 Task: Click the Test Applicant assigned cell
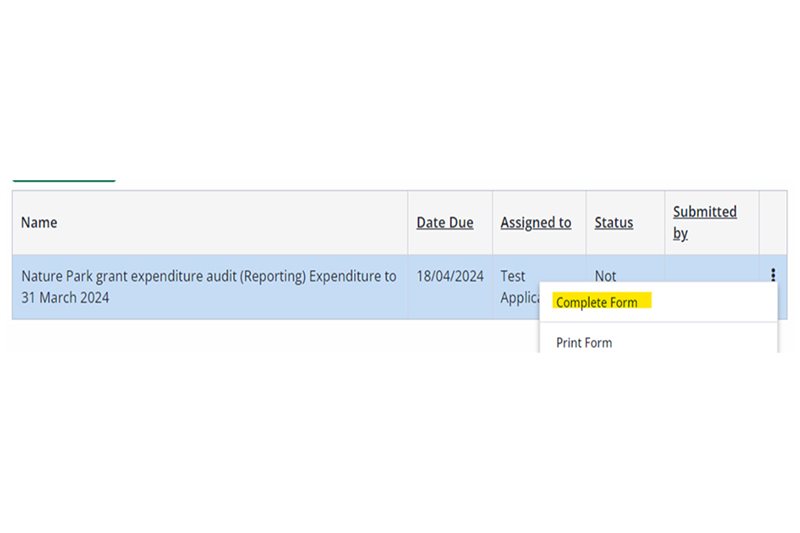513,276
